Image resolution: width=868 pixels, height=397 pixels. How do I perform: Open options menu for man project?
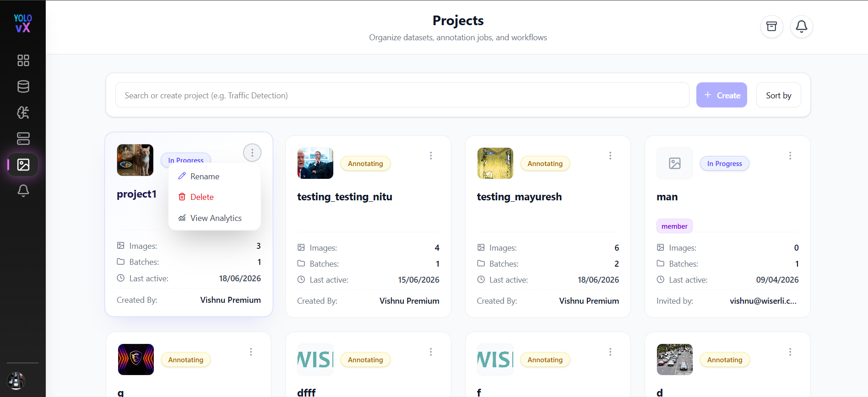click(790, 156)
